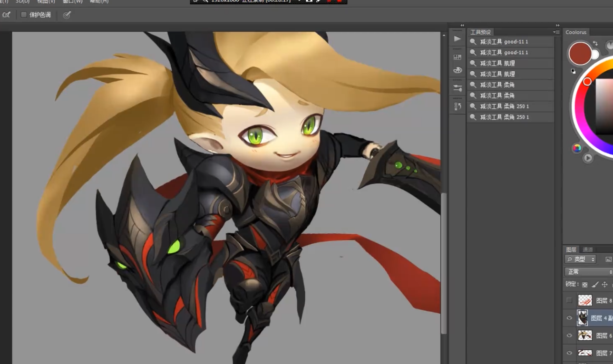Select first 减淡工具 柔角 250 1 preset
This screenshot has width=613, height=364.
click(x=510, y=106)
